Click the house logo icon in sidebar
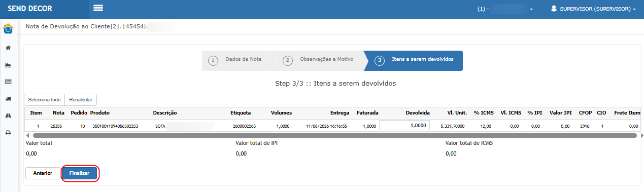Screen dimensions: 644x192 pos(8,29)
